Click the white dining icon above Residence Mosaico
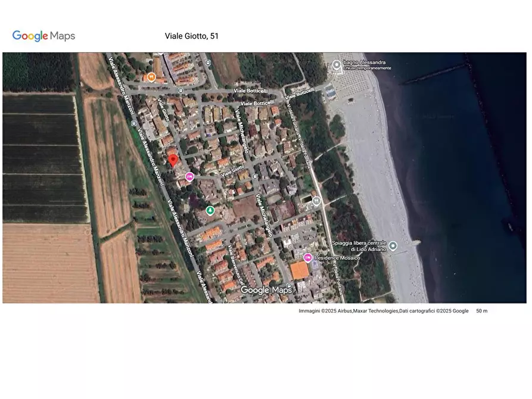The width and height of the screenshot is (532, 399). pyautogui.click(x=316, y=201)
